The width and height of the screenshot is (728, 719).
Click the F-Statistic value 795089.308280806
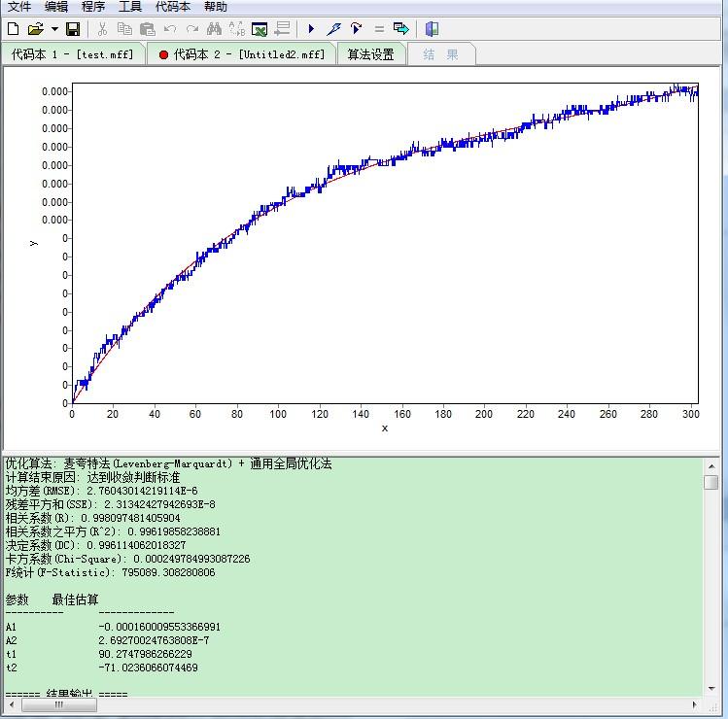[168, 572]
